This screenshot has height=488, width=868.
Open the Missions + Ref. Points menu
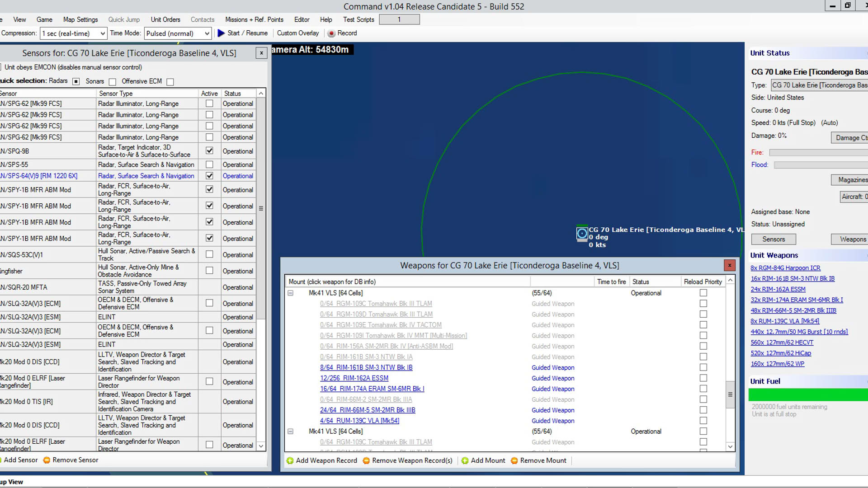point(254,19)
